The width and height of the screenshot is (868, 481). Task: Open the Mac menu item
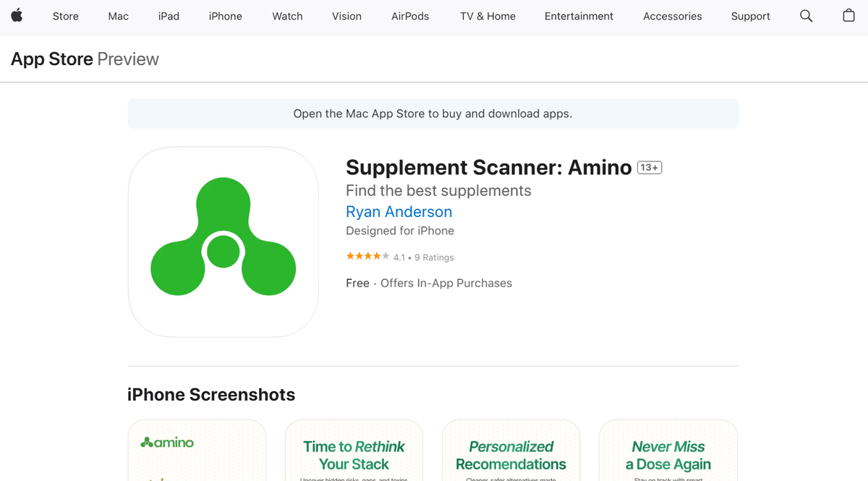(118, 16)
